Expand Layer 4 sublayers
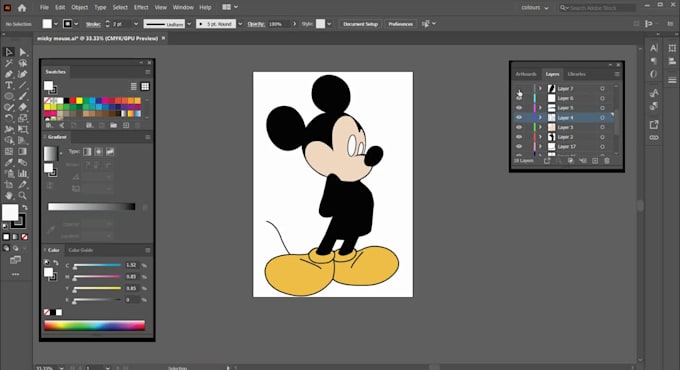680x370 pixels. coord(540,118)
